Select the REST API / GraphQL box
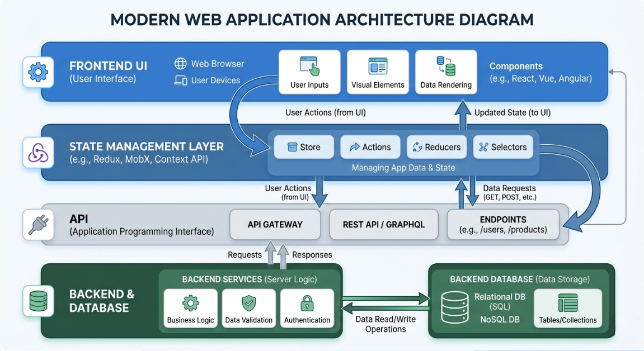 [384, 225]
